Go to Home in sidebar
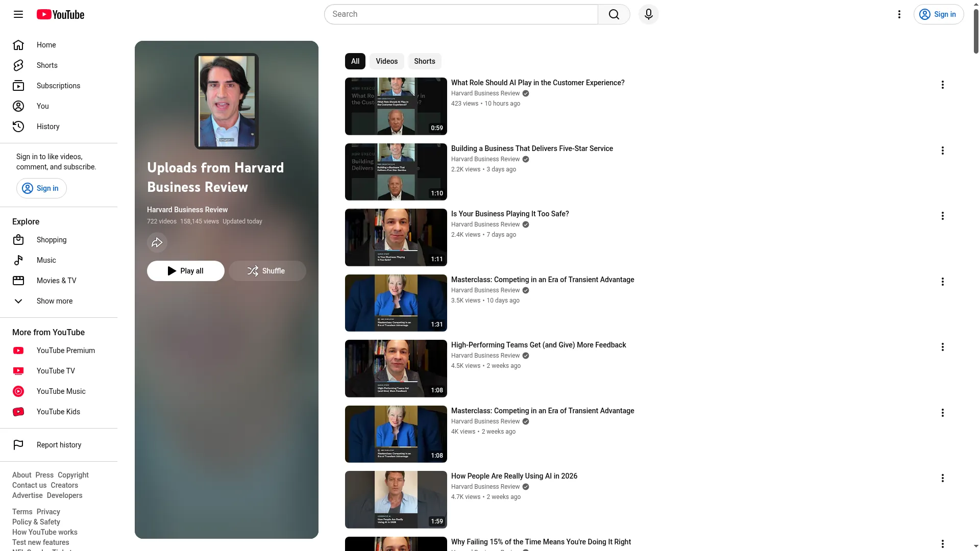The image size is (980, 551). [59, 45]
